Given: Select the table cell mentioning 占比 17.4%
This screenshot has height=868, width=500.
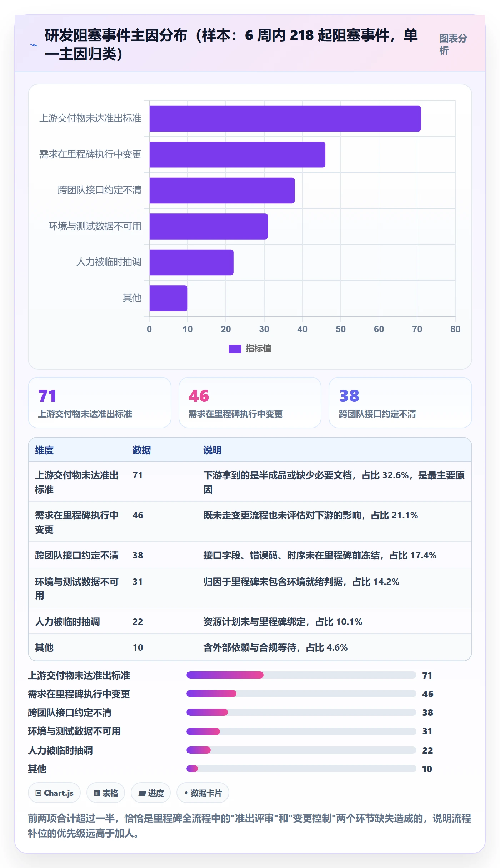Looking at the screenshot, I should [x=334, y=555].
